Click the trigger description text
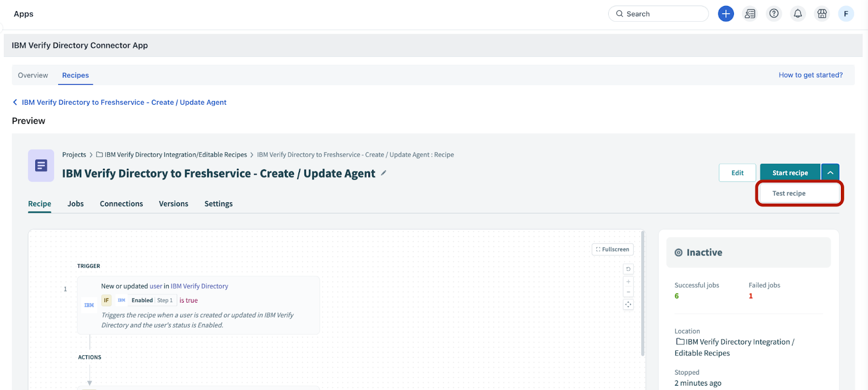868x390 pixels. coord(197,320)
